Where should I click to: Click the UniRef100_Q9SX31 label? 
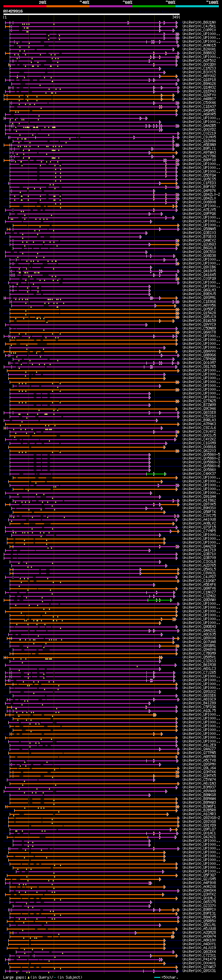(x=199, y=971)
